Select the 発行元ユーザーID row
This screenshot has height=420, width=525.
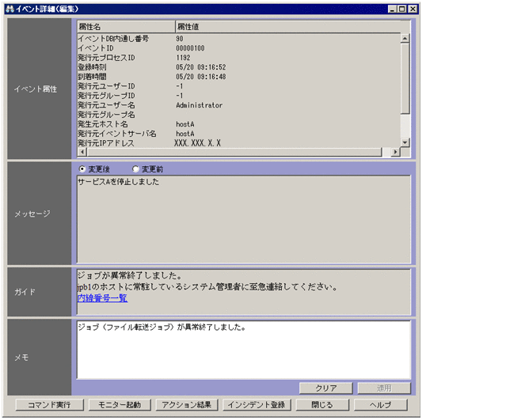pos(238,86)
